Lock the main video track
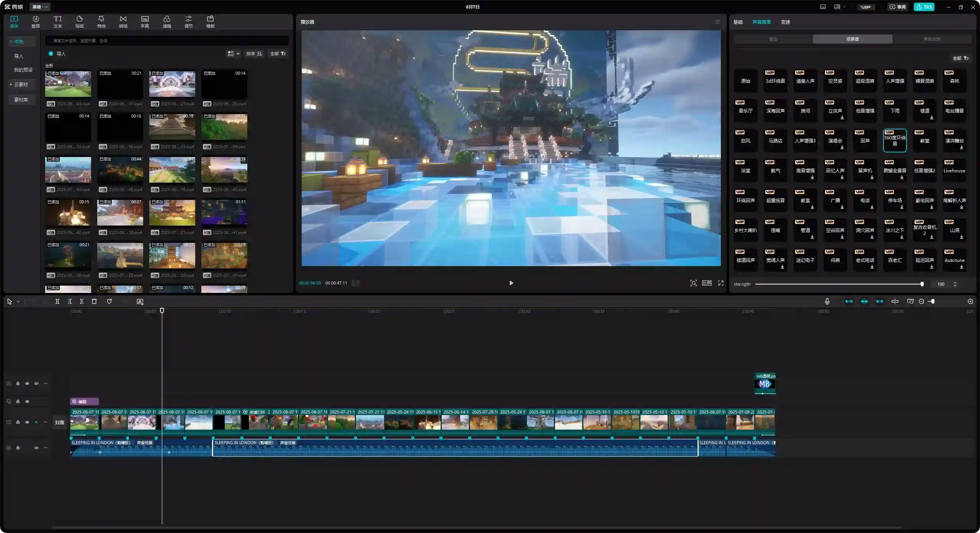 pyautogui.click(x=18, y=422)
